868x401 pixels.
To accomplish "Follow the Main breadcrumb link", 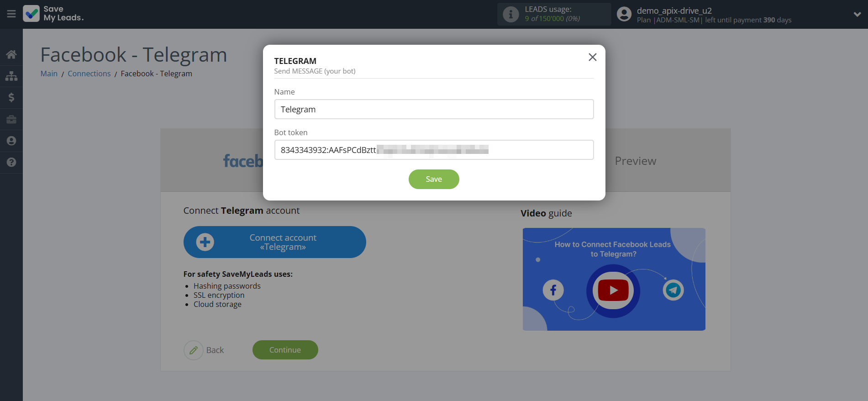I will click(49, 74).
